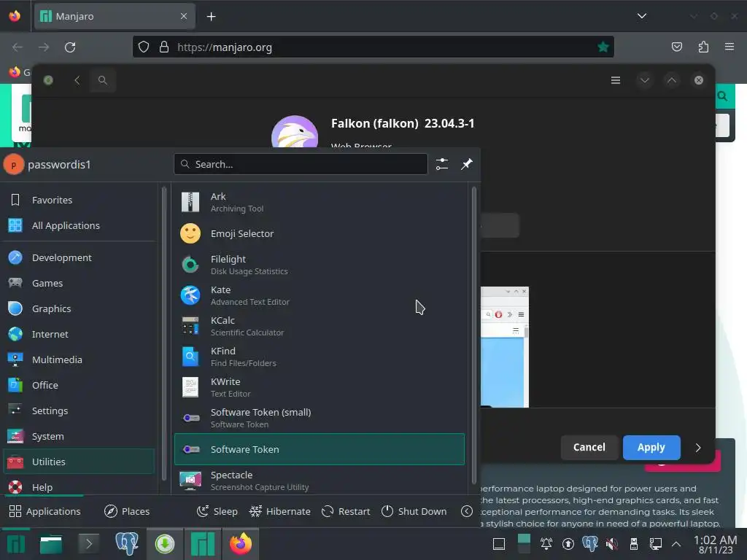Click Cancel in software manager
This screenshot has height=560, width=747.
(x=589, y=448)
